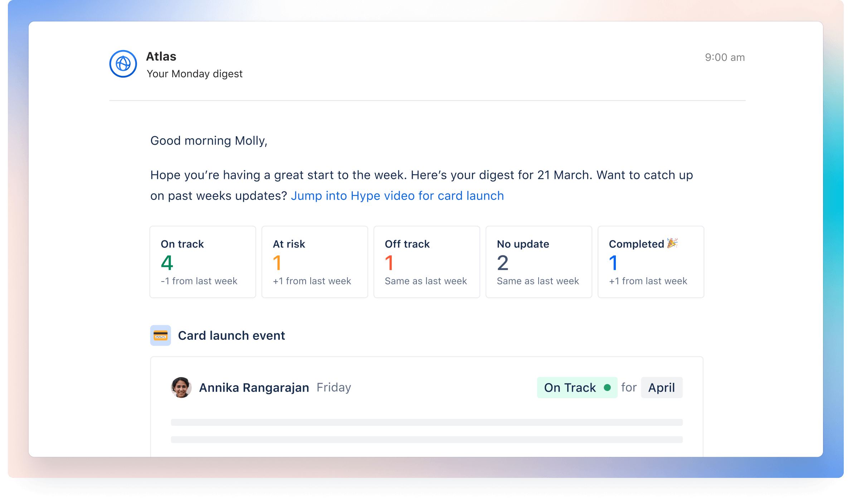Select the green number 4 under On track

(167, 263)
